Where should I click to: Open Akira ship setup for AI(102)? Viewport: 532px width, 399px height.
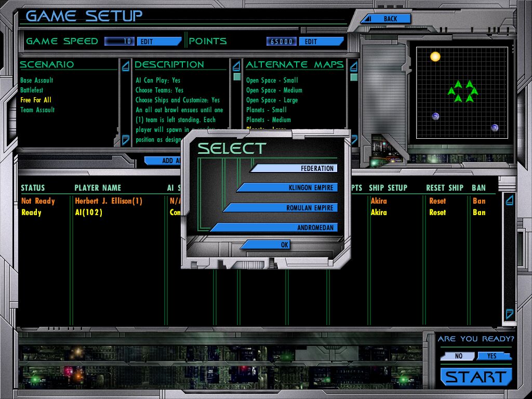tap(379, 212)
